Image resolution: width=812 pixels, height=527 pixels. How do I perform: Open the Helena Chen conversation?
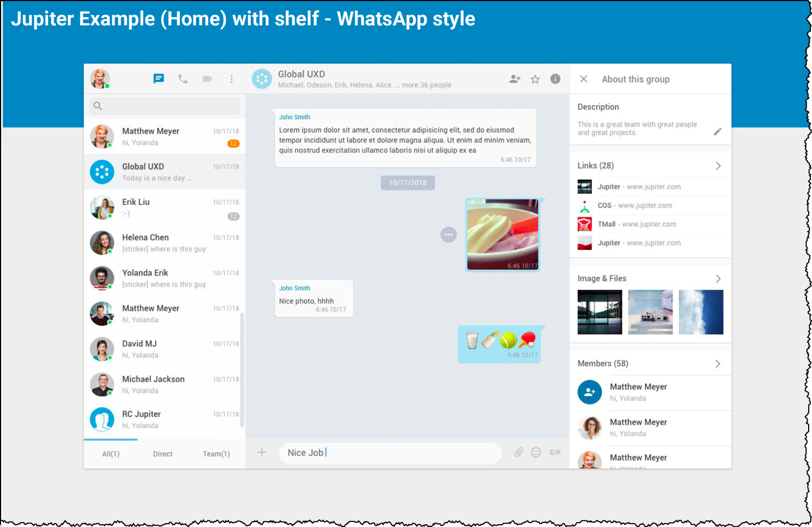(165, 243)
